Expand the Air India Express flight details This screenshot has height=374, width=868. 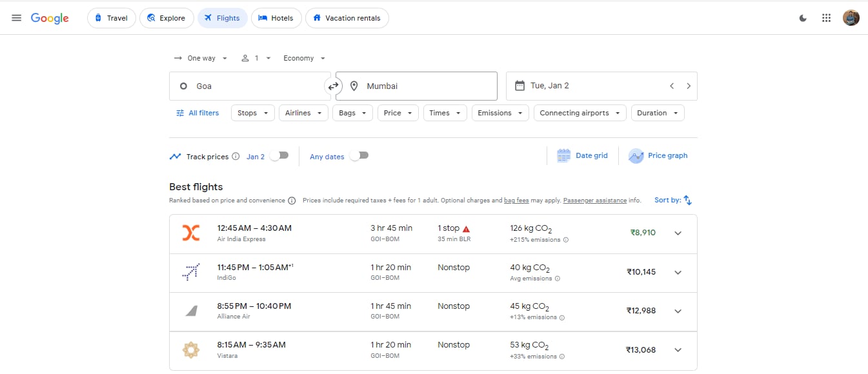(678, 233)
